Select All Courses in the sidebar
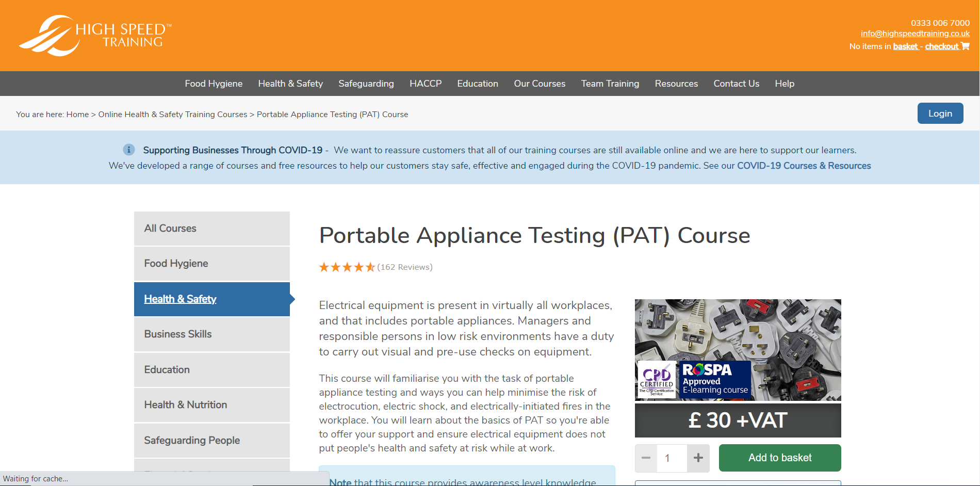This screenshot has height=486, width=980. (170, 229)
